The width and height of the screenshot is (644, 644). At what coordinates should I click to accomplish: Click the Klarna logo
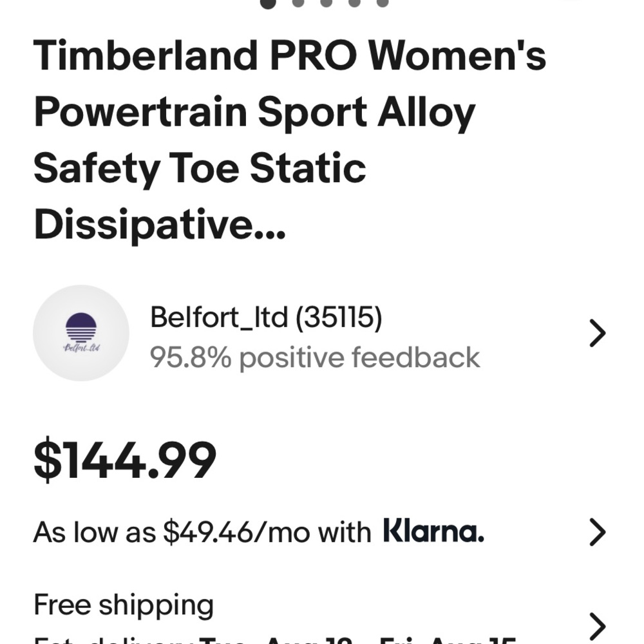click(431, 532)
